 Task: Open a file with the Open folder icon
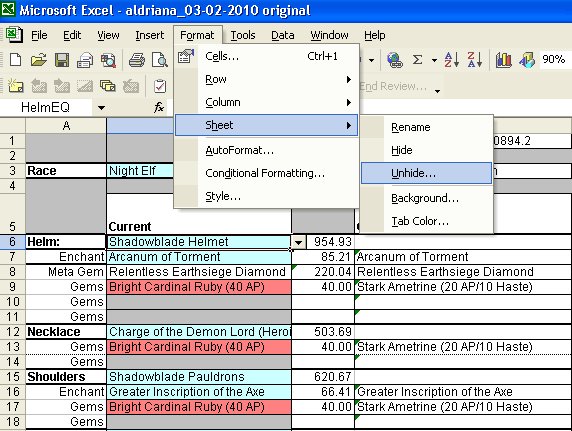pyautogui.click(x=38, y=59)
